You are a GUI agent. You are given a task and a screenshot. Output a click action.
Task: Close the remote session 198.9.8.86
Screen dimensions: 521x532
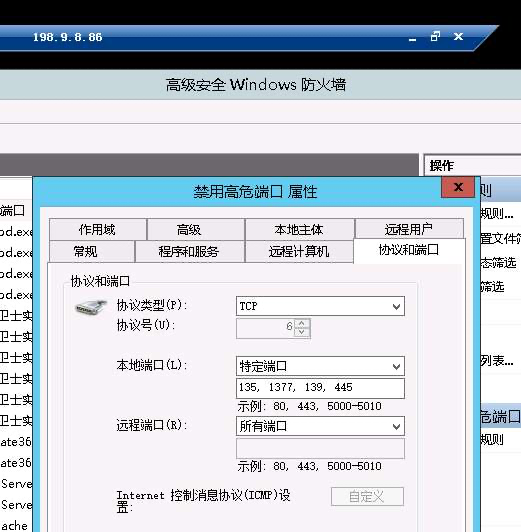pyautogui.click(x=458, y=36)
